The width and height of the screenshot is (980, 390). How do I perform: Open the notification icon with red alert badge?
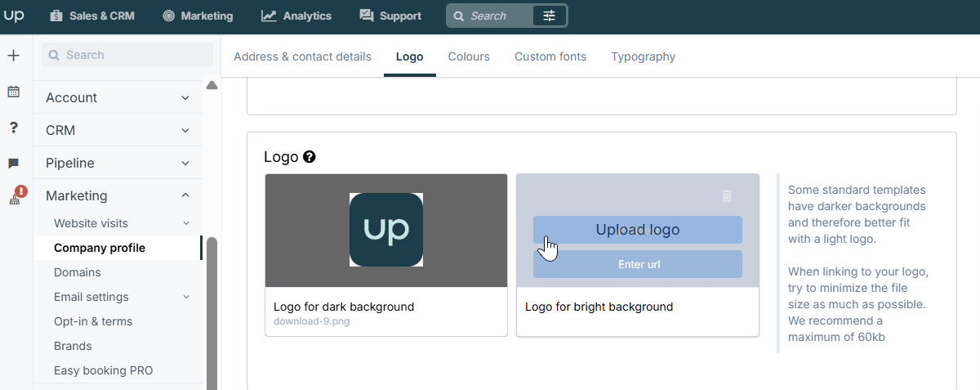16,196
